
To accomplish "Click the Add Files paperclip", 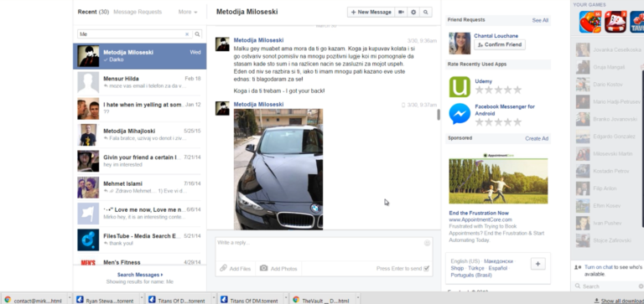I will click(236, 268).
